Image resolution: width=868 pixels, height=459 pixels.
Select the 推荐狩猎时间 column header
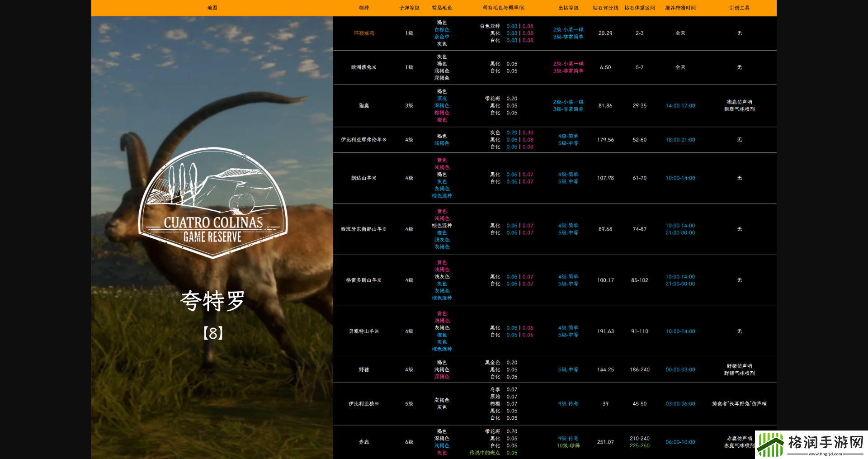tap(680, 8)
